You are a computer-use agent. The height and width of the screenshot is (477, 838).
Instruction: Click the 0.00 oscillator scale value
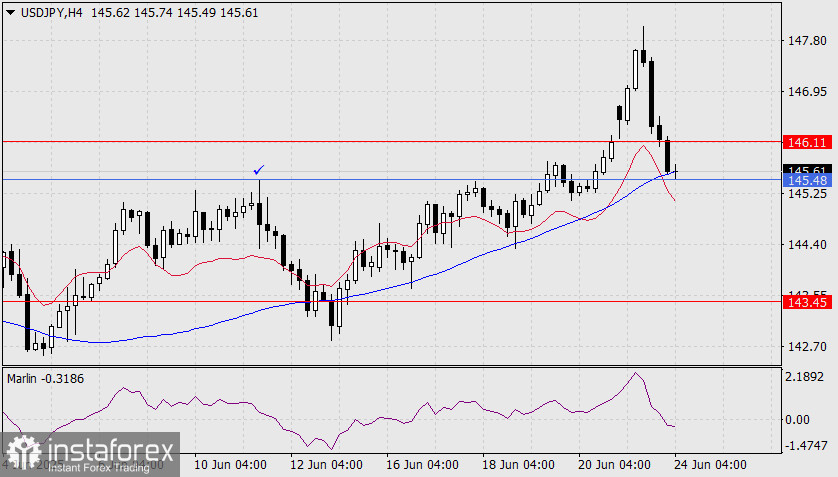(x=797, y=420)
